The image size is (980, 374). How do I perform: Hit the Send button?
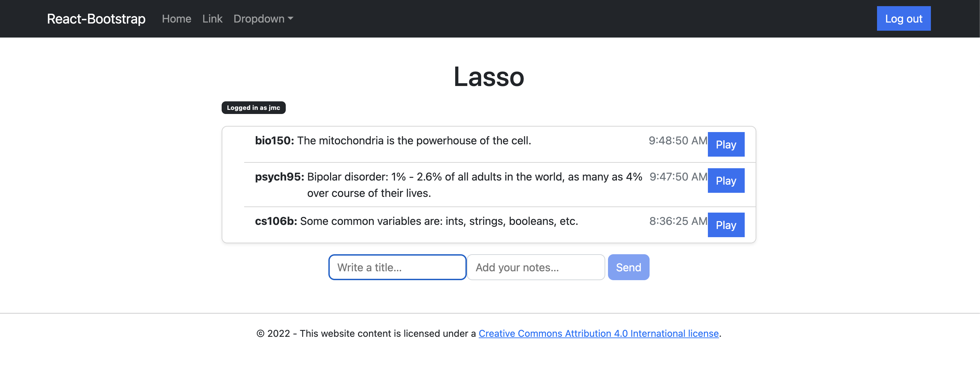coord(628,267)
